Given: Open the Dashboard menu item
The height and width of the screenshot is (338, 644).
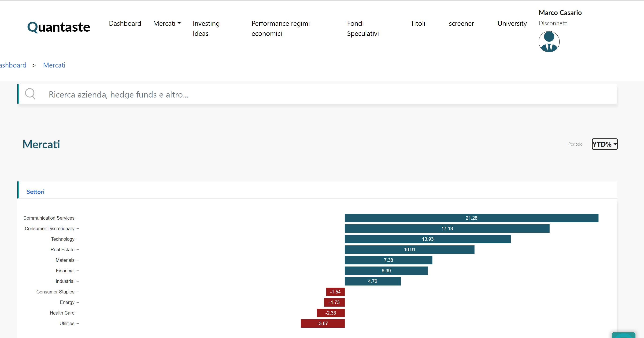Looking at the screenshot, I should click(x=125, y=23).
